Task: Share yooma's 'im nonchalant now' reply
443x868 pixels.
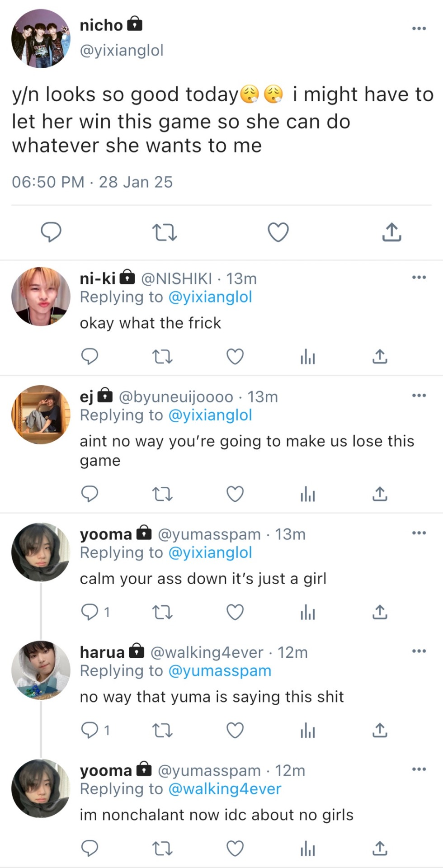Action: click(380, 849)
